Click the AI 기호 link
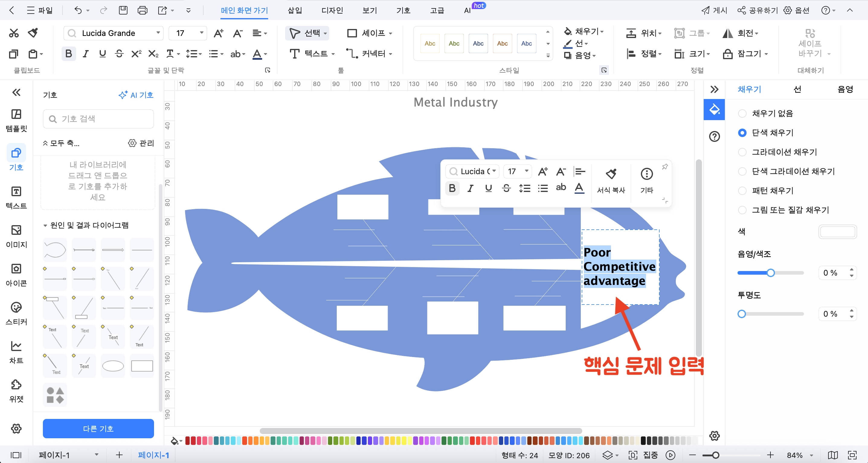This screenshot has height=463, width=868. (x=136, y=95)
